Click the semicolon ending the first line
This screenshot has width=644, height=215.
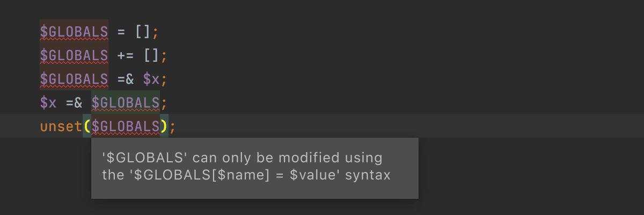(x=156, y=32)
